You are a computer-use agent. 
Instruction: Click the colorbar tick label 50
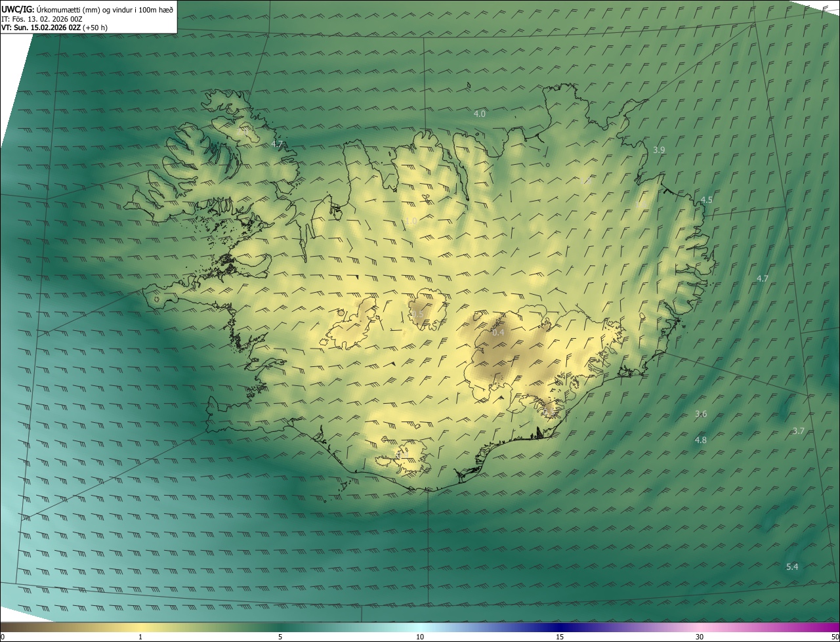[x=835, y=637]
